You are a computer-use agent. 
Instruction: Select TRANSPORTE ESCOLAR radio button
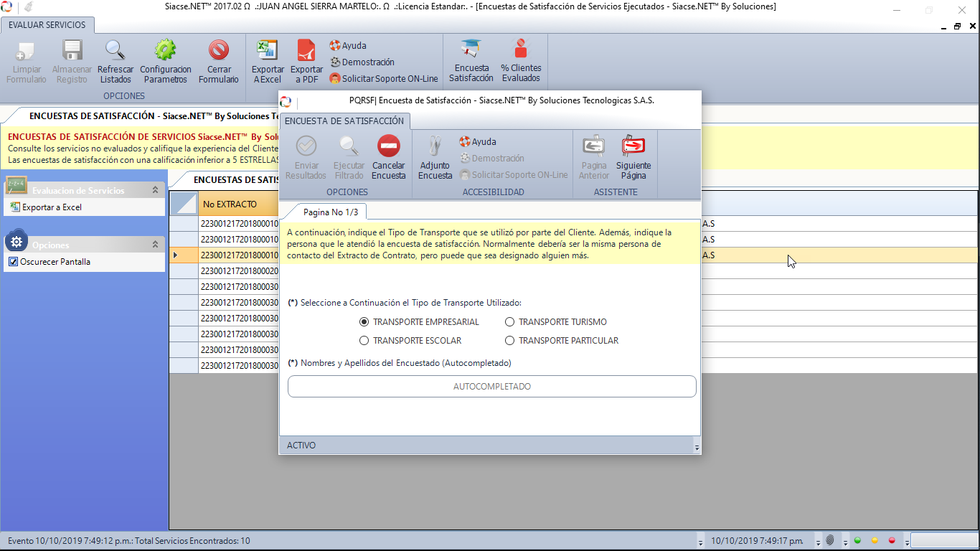pyautogui.click(x=364, y=341)
